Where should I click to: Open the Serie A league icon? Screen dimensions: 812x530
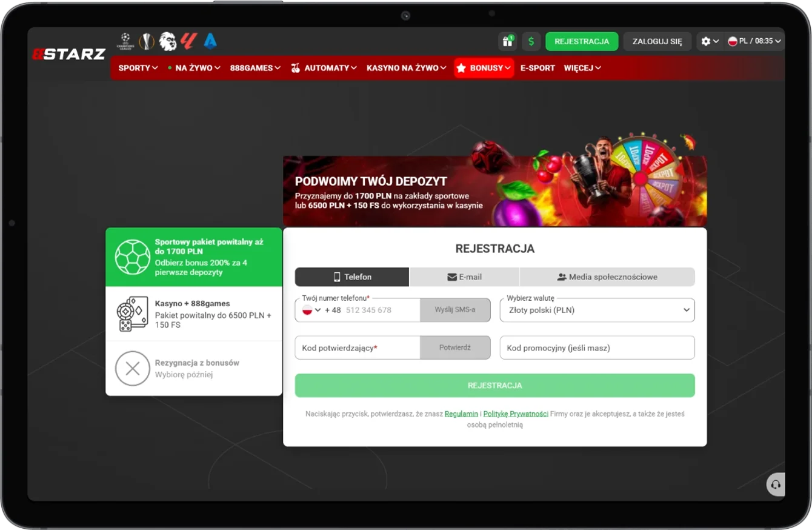[210, 41]
